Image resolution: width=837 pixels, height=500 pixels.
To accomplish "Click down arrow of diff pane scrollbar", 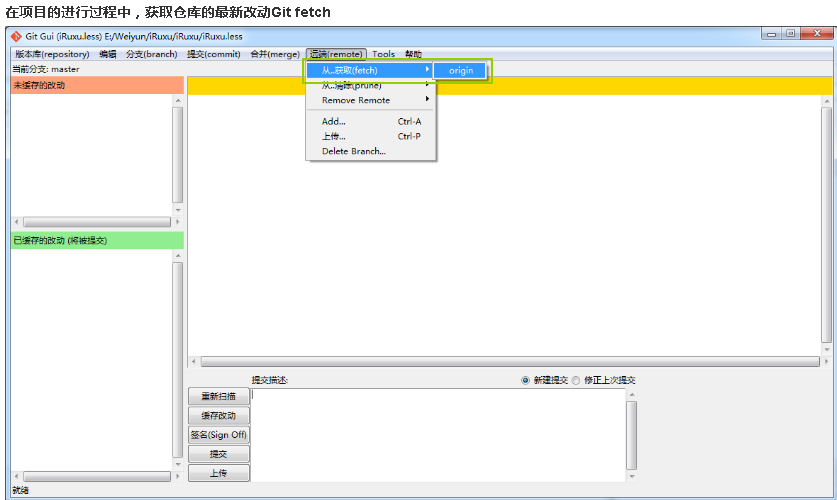I will click(827, 350).
